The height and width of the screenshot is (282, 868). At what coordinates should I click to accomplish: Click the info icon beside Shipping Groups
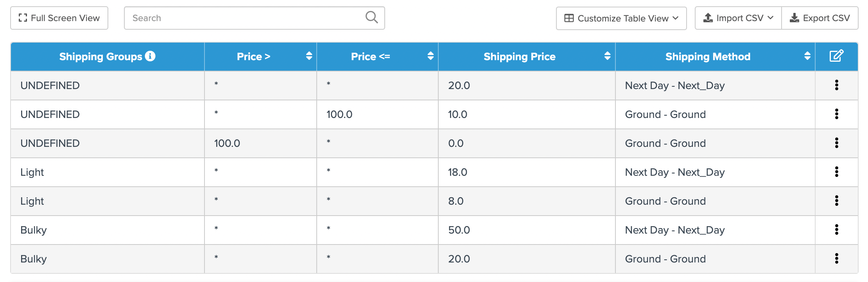point(150,56)
